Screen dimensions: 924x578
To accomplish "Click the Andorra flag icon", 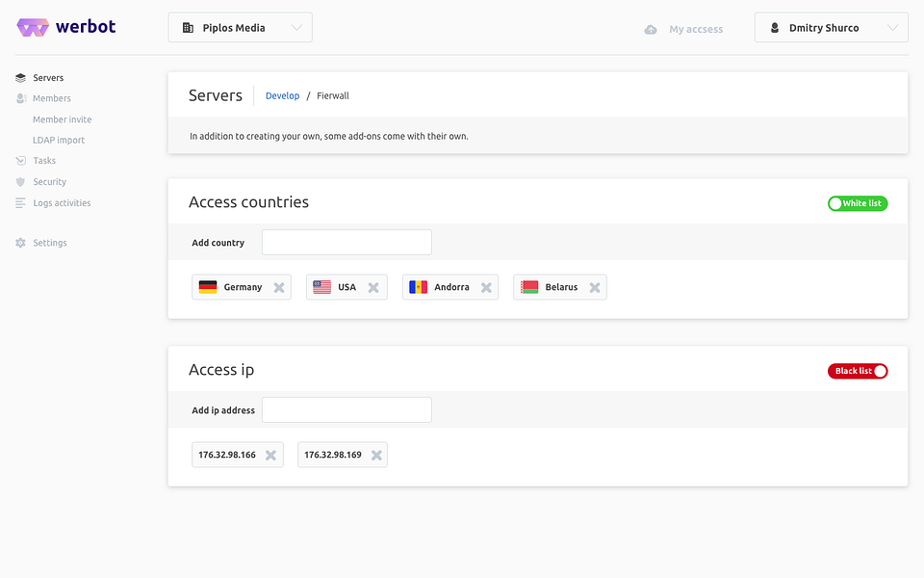I will click(419, 287).
